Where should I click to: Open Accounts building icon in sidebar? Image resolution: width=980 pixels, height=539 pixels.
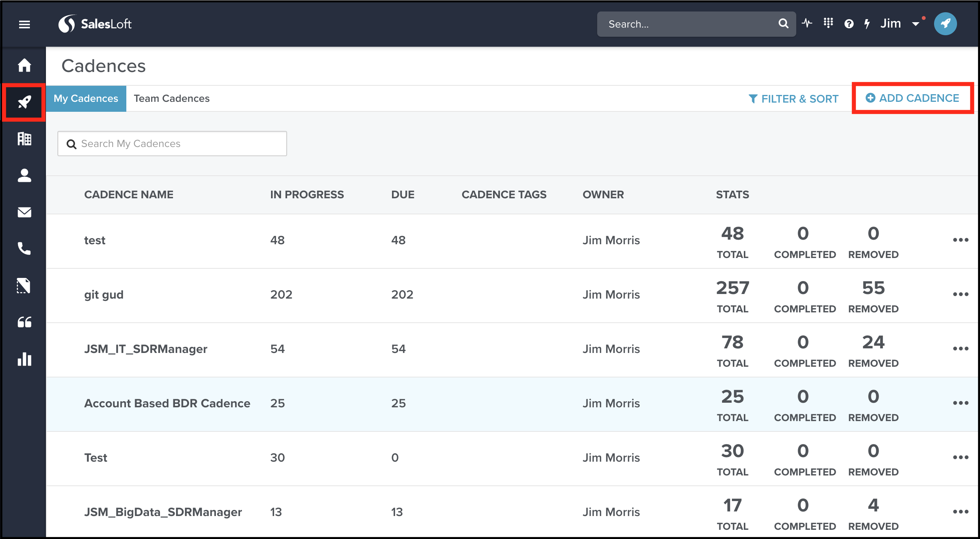pos(24,139)
